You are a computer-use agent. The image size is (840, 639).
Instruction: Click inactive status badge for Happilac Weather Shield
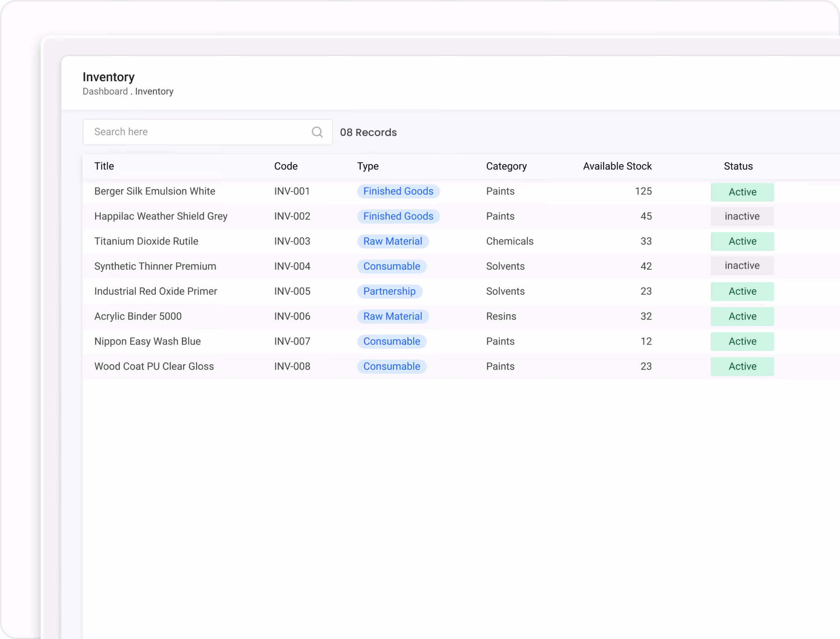click(742, 216)
